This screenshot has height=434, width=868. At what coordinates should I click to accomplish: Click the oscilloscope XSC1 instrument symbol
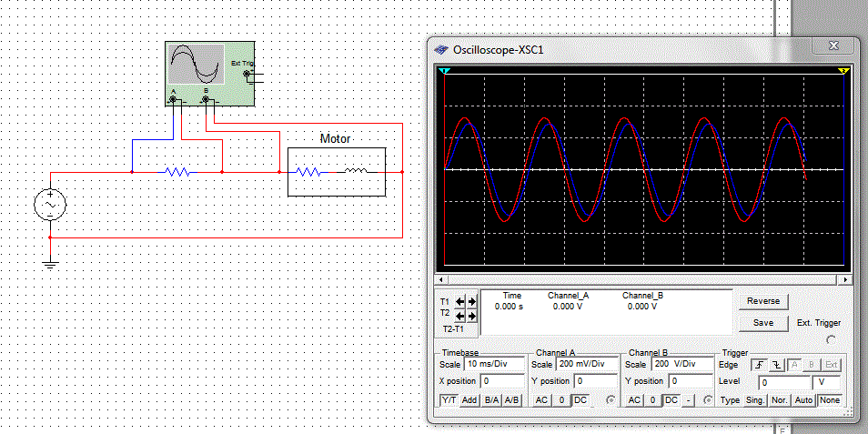pyautogui.click(x=210, y=74)
